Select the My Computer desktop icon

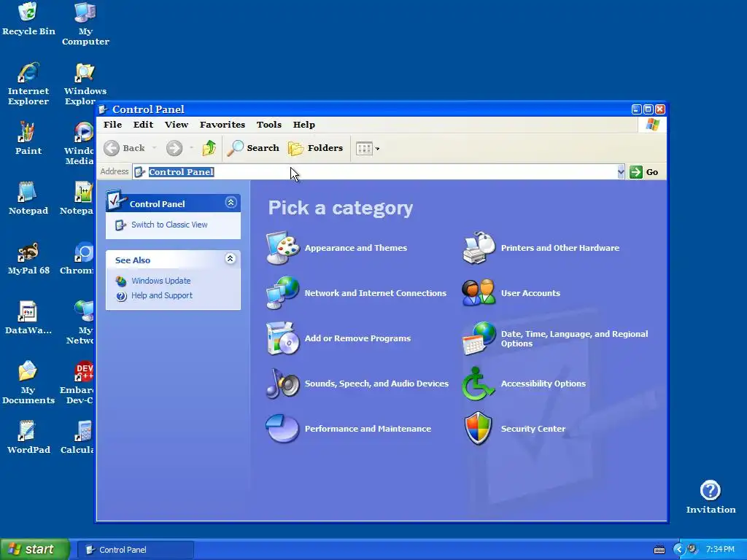click(x=85, y=24)
